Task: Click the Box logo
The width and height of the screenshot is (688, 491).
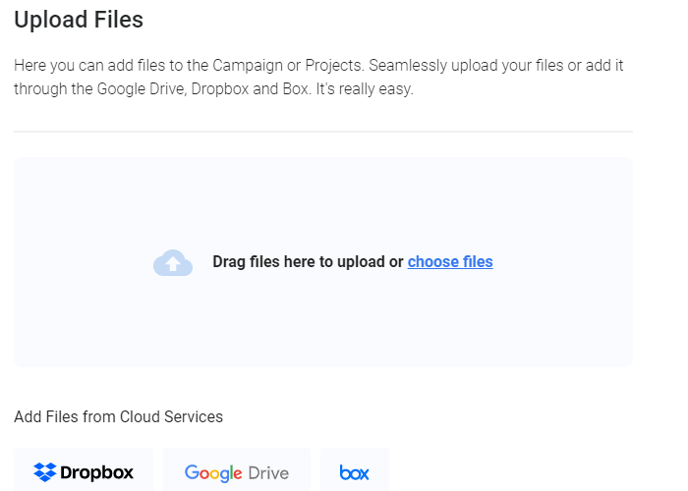Action: (354, 472)
